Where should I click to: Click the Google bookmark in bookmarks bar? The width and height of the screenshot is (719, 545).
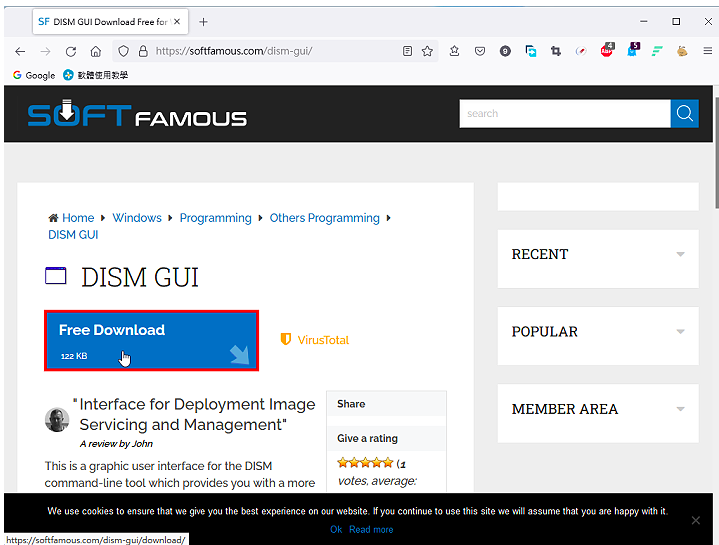click(34, 75)
